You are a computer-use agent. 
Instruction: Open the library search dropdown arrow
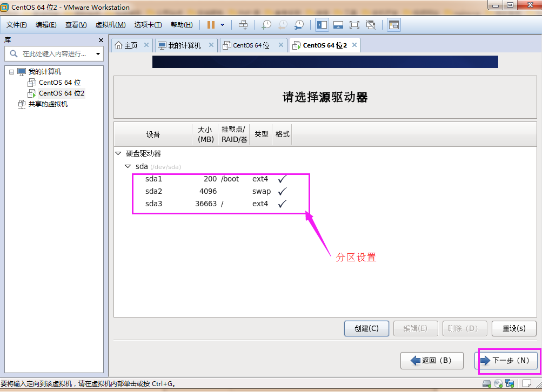click(x=98, y=54)
